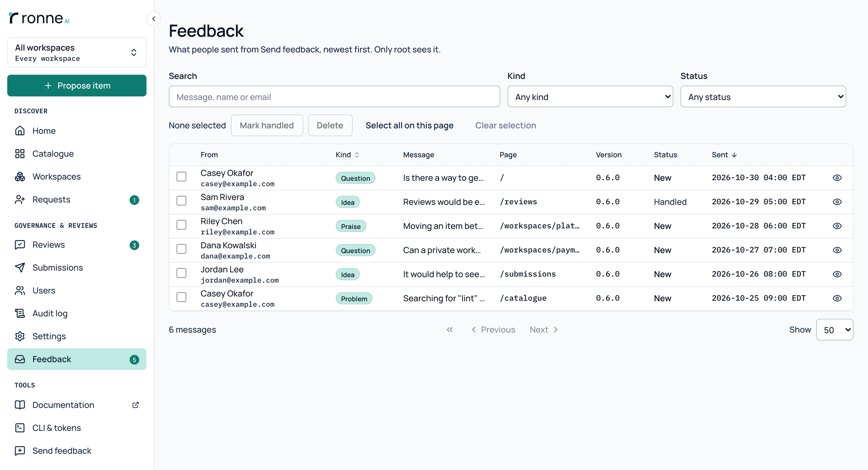
Task: Open the Any status dropdown
Action: tap(763, 97)
